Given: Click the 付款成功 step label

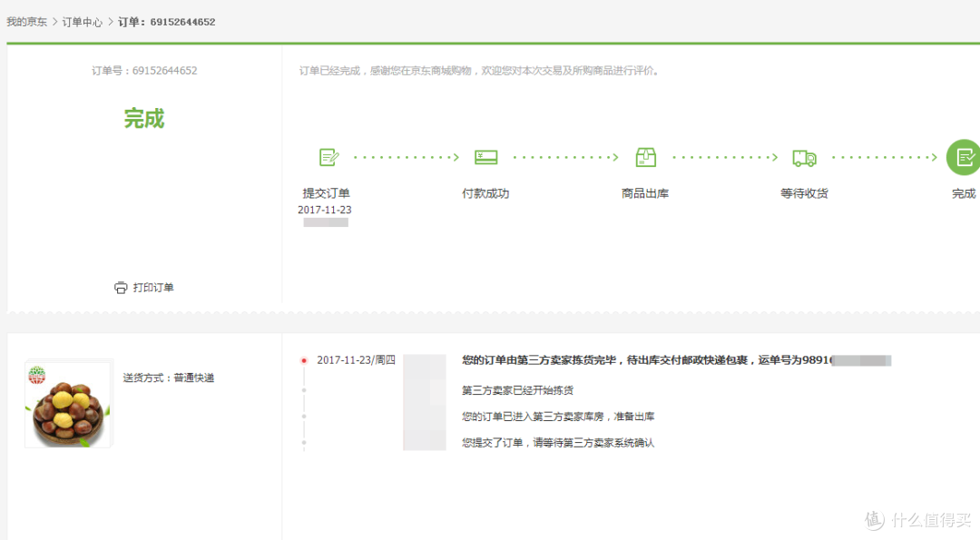Looking at the screenshot, I should tap(485, 193).
